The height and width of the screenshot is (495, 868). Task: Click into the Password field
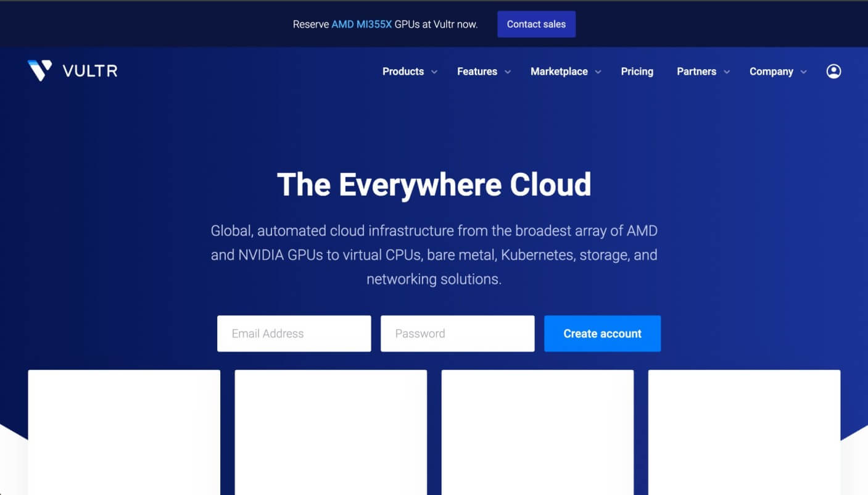click(457, 333)
